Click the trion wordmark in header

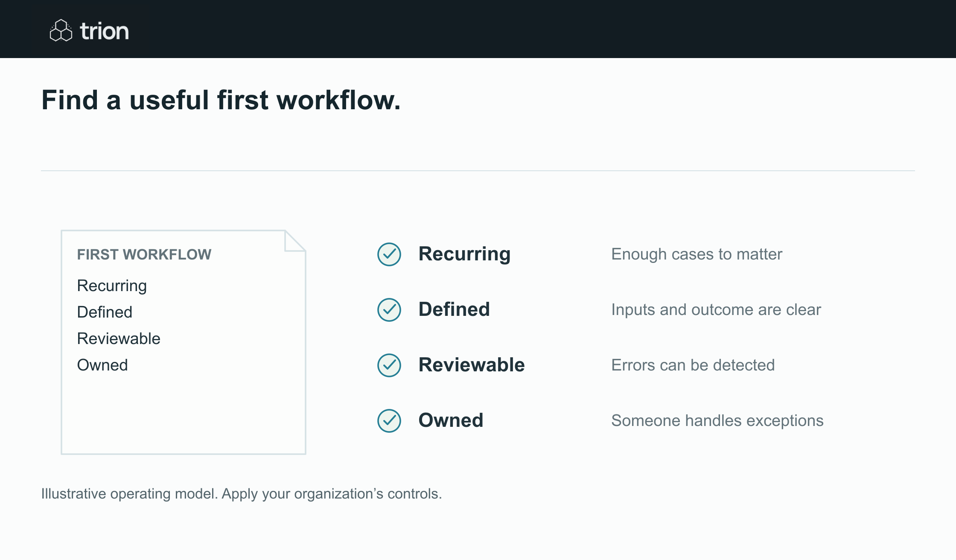pyautogui.click(x=105, y=31)
